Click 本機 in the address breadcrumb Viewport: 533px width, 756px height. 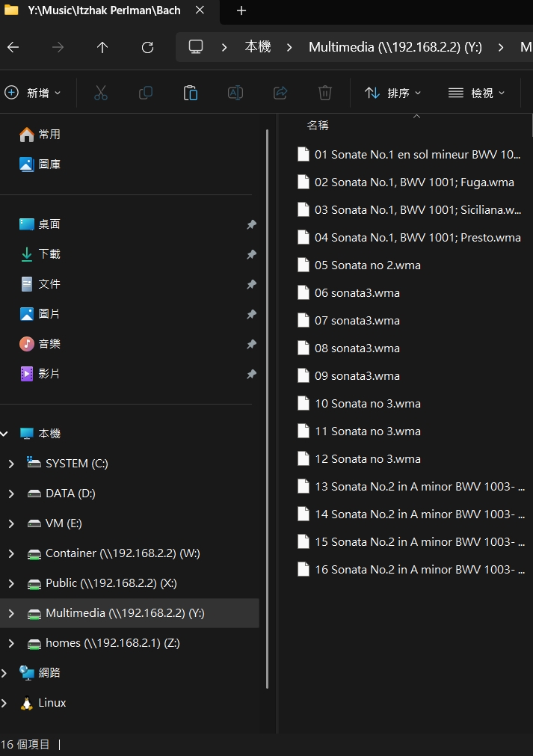pos(258,47)
